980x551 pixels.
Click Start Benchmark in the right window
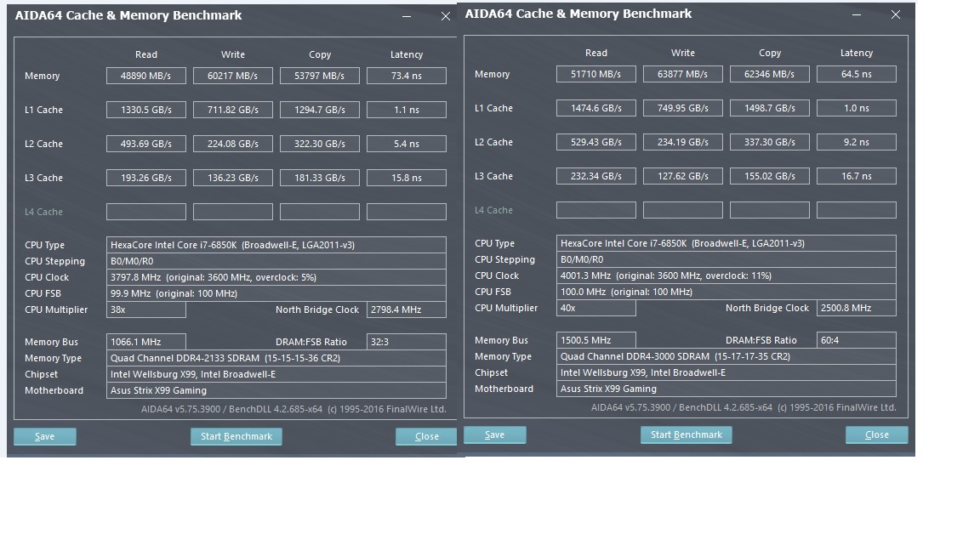pos(687,435)
